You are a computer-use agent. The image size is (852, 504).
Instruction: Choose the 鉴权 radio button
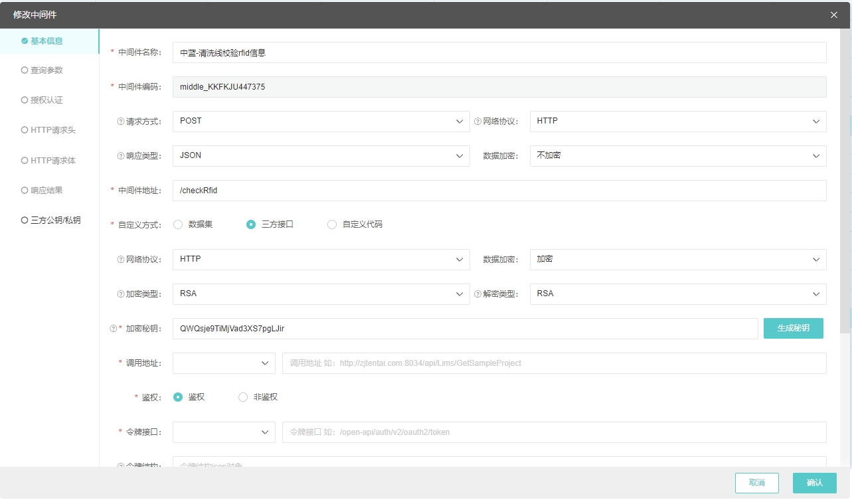click(x=178, y=397)
